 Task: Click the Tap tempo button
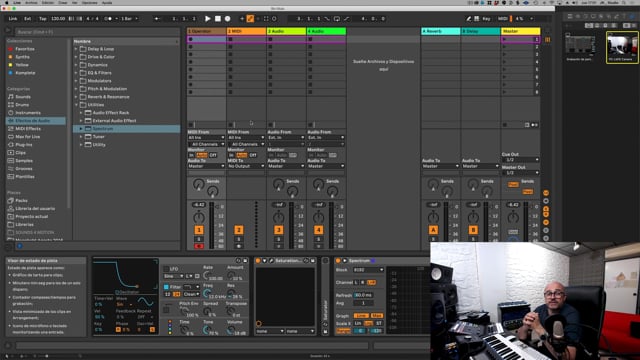click(x=42, y=18)
